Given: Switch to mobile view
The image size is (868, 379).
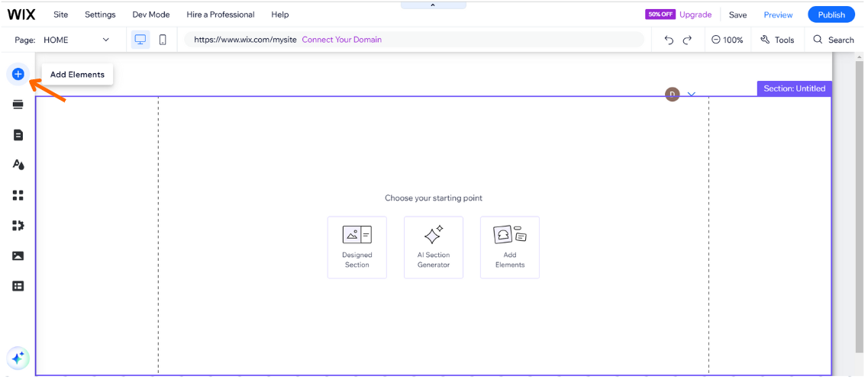Looking at the screenshot, I should click(163, 40).
